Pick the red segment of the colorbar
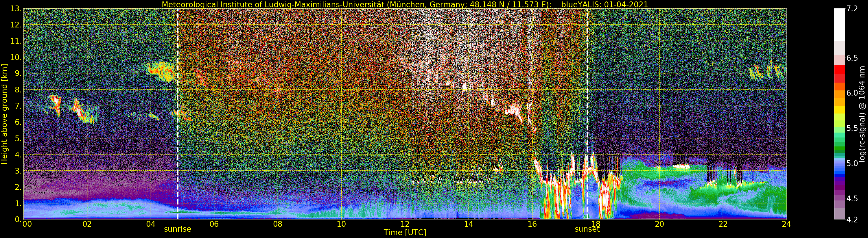The height and width of the screenshot is (238, 868). point(839,70)
